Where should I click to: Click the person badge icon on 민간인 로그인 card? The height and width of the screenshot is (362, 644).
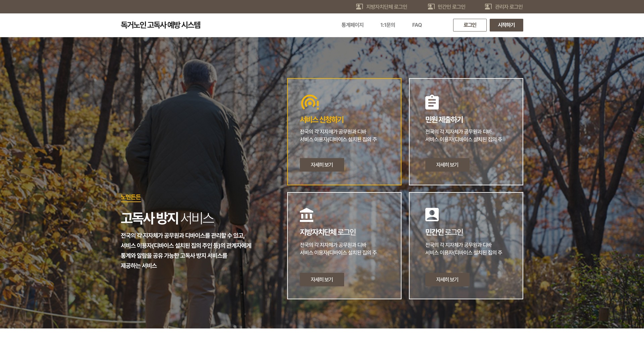432,215
